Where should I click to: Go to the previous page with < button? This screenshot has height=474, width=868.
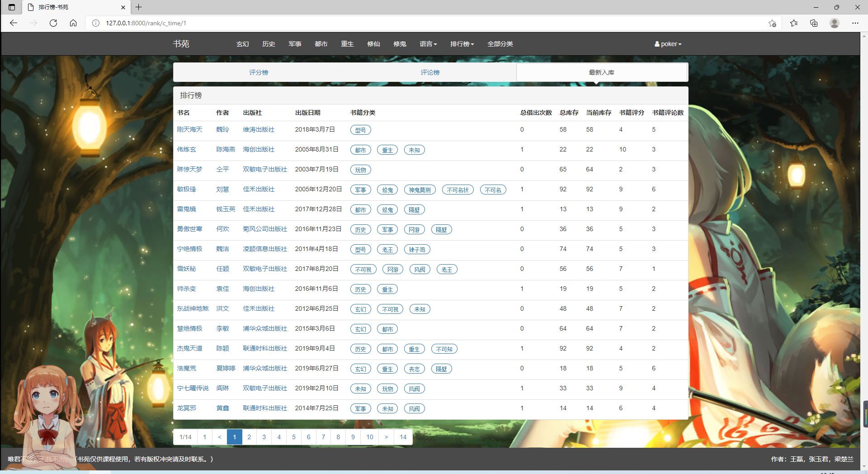point(219,437)
